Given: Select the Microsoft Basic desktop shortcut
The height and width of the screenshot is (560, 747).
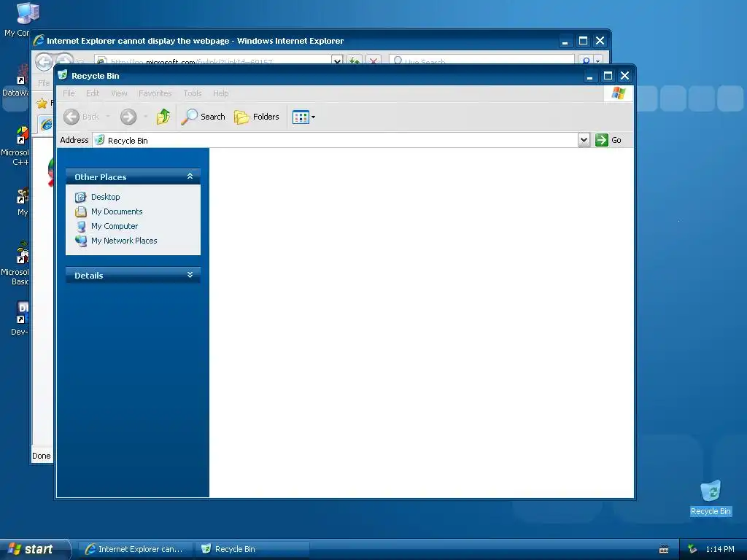Looking at the screenshot, I should [22, 253].
